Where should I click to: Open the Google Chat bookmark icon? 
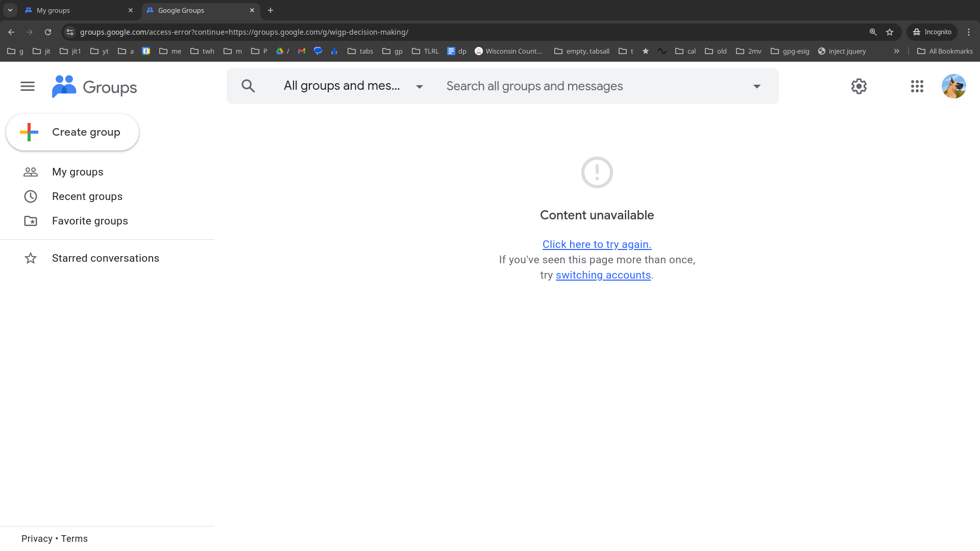(x=318, y=51)
